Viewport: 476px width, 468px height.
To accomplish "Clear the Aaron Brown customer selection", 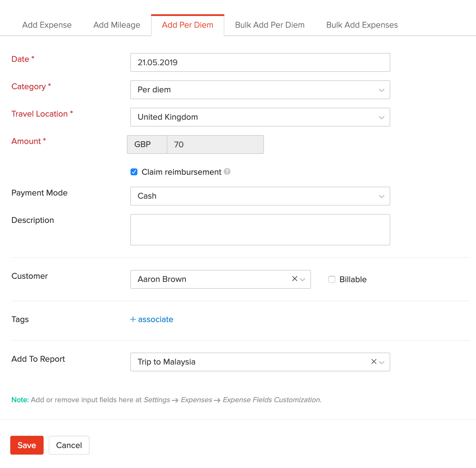I will coord(294,279).
